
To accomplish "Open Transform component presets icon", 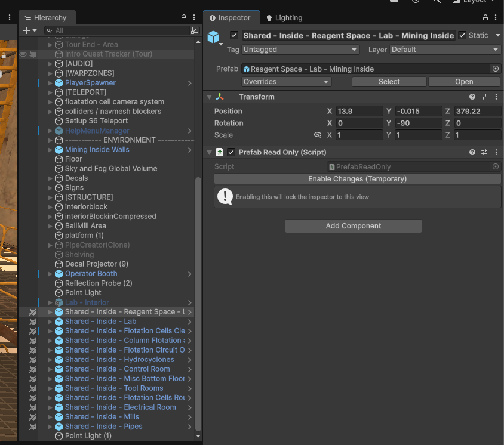I will (484, 97).
